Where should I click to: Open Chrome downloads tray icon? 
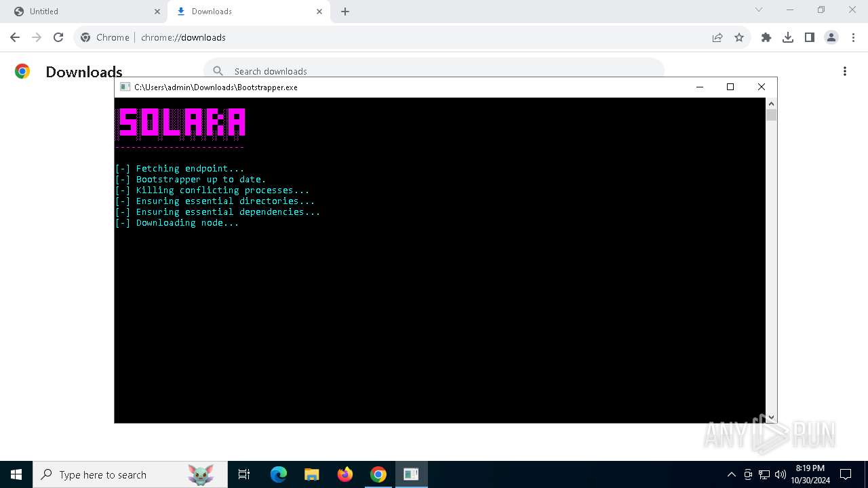(x=788, y=37)
